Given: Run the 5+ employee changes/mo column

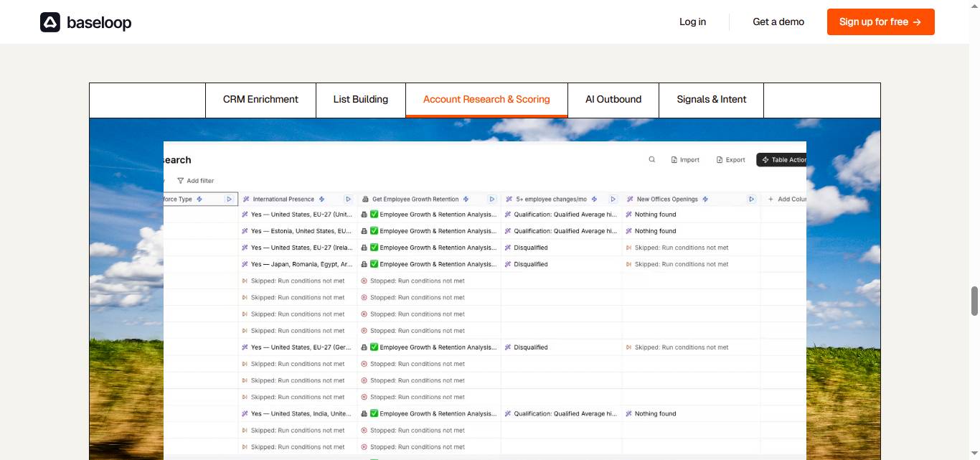Looking at the screenshot, I should click(613, 199).
